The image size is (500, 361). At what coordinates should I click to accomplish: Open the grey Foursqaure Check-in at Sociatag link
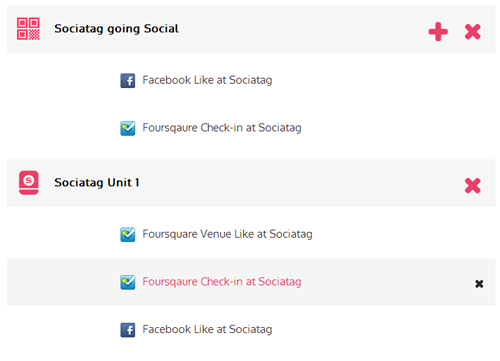click(x=222, y=128)
